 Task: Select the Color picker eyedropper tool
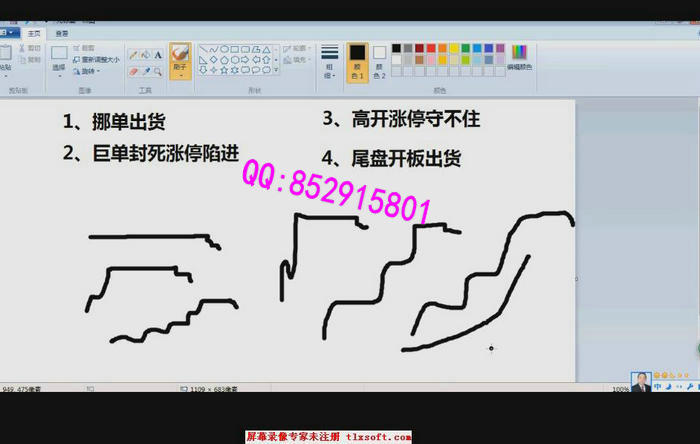pos(146,71)
